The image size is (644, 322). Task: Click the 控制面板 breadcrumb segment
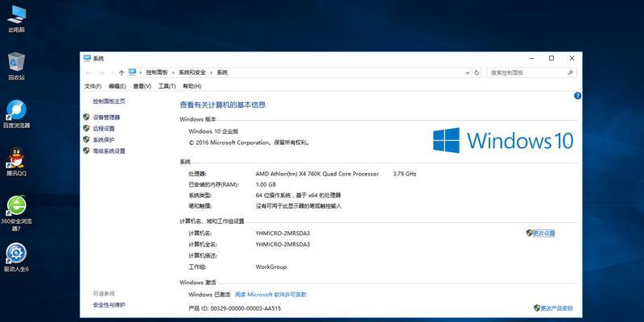(x=157, y=72)
